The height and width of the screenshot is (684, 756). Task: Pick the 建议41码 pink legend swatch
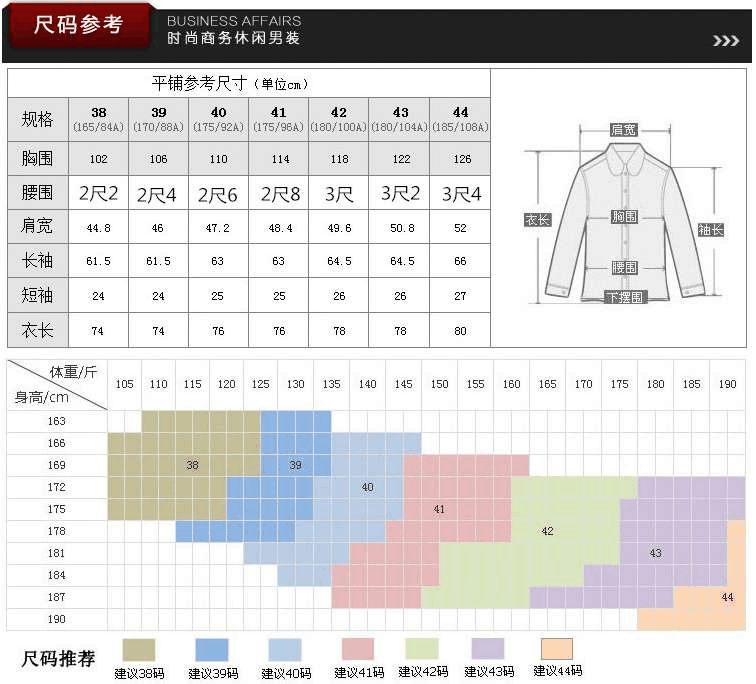pyautogui.click(x=357, y=649)
